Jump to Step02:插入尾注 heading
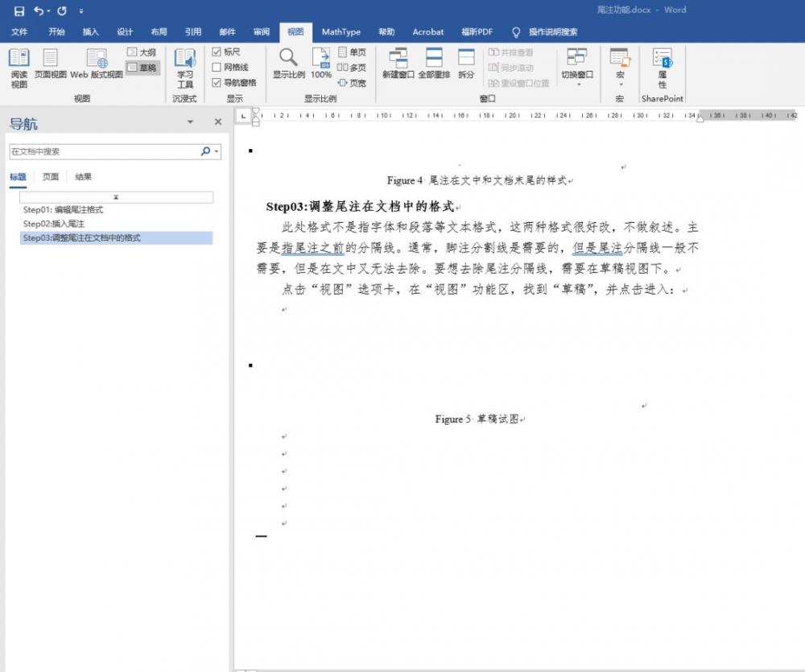 [x=53, y=224]
